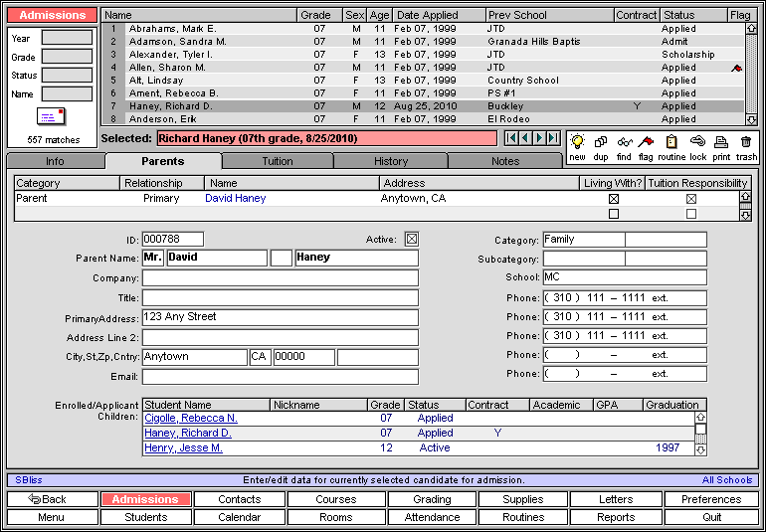Click the envelope search icon above 557 matches
The height and width of the screenshot is (532, 766).
[x=52, y=116]
